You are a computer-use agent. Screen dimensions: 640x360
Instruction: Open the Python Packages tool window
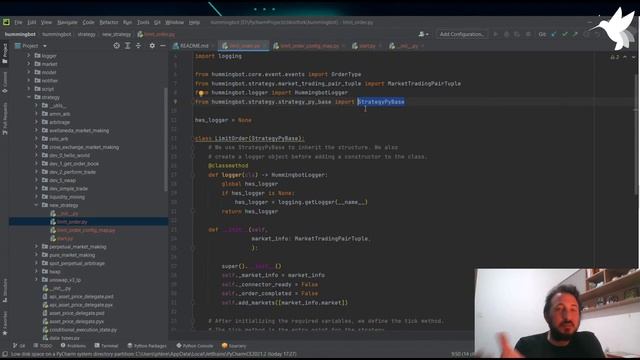tap(147, 346)
